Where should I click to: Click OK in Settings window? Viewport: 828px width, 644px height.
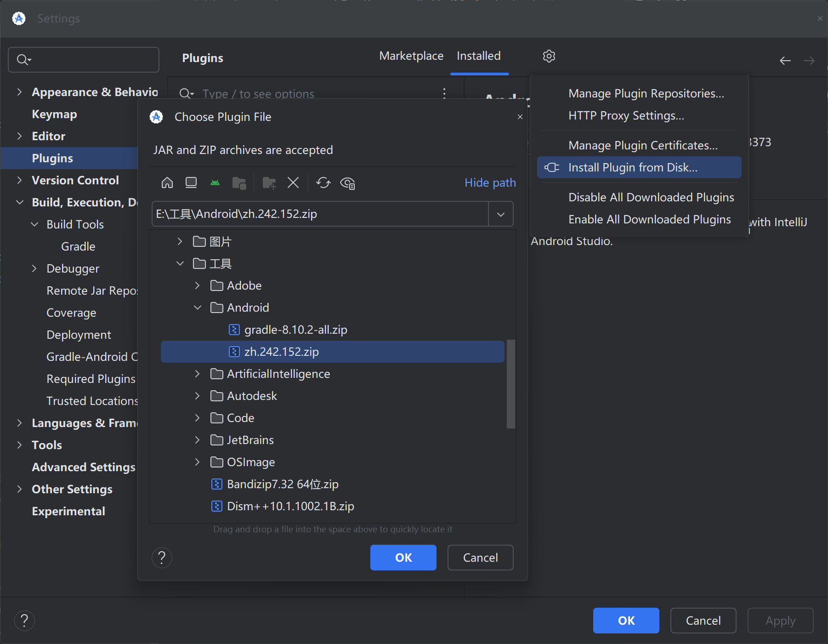pyautogui.click(x=626, y=621)
